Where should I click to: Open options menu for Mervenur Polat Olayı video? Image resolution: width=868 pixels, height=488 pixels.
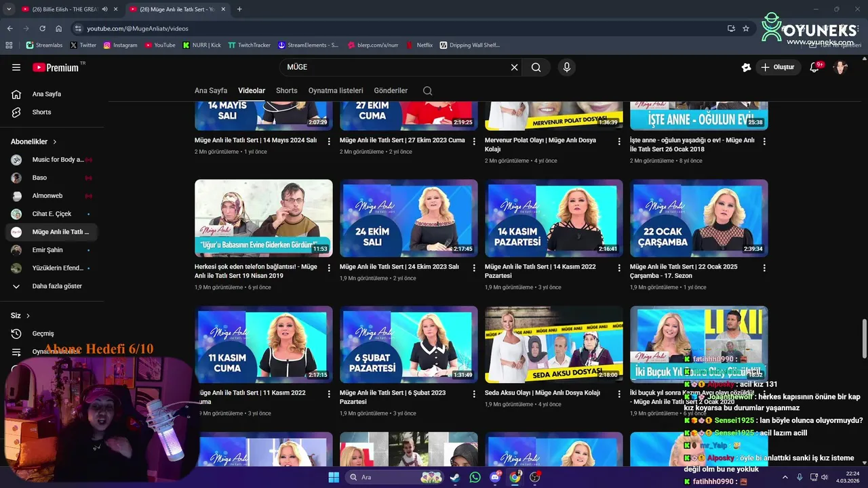[x=619, y=142]
